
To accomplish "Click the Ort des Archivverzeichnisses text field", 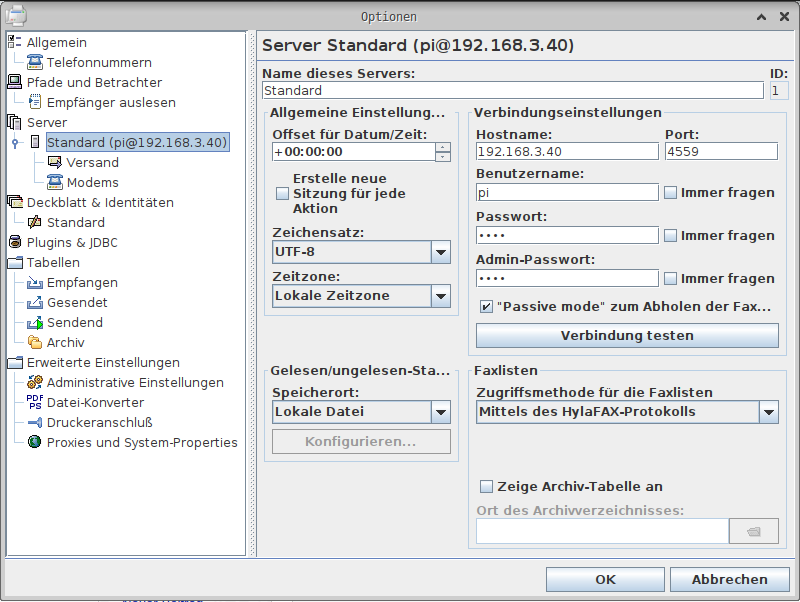I will click(x=603, y=531).
